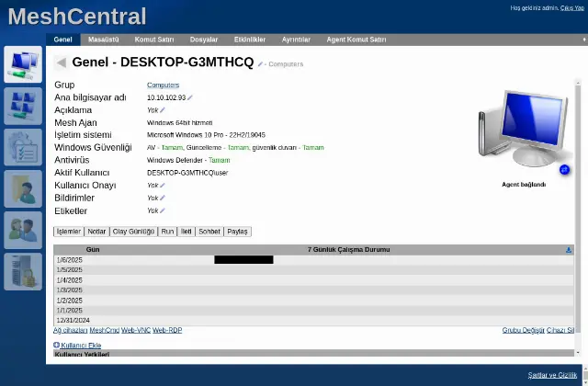Start Sohbet chat button
Viewport: 588px width, 386px height.
coord(209,232)
